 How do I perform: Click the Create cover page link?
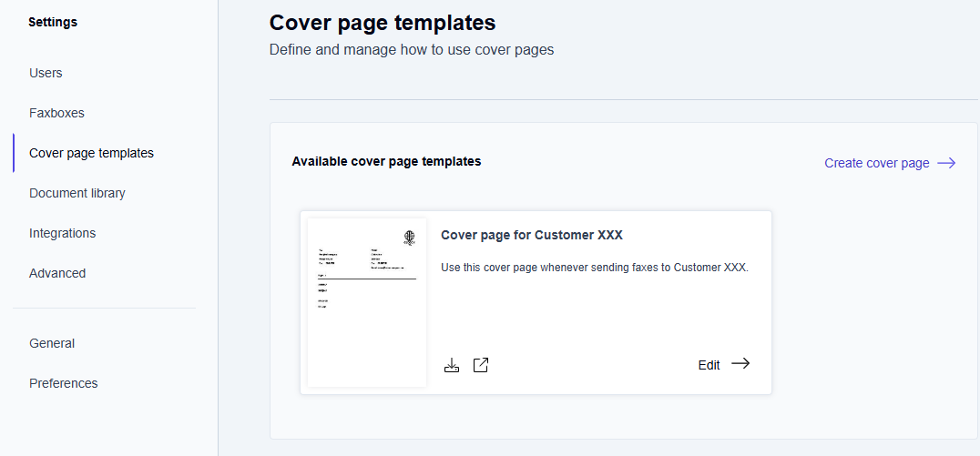tap(876, 163)
